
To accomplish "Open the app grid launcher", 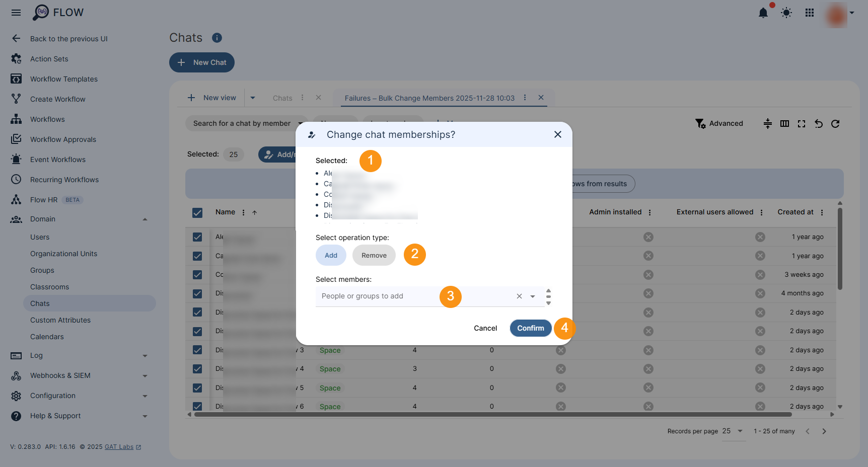I will point(809,13).
